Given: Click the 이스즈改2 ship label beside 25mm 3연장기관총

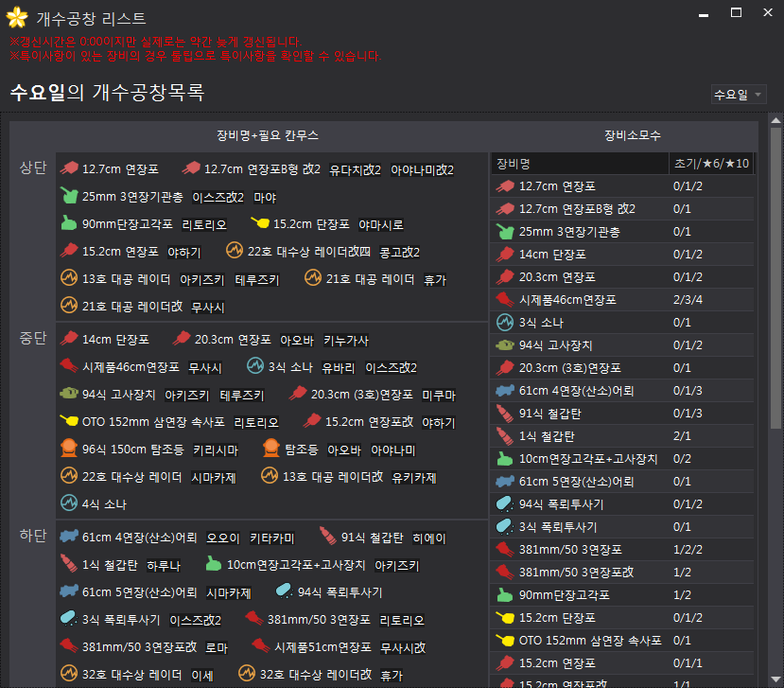Looking at the screenshot, I should 218,198.
